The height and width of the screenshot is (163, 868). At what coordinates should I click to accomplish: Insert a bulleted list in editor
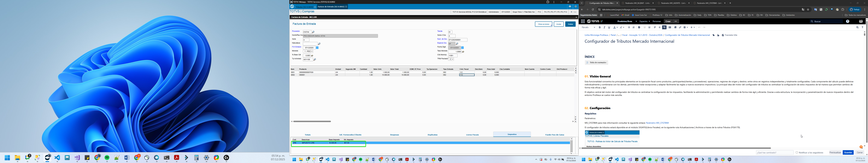pyautogui.click(x=629, y=27)
